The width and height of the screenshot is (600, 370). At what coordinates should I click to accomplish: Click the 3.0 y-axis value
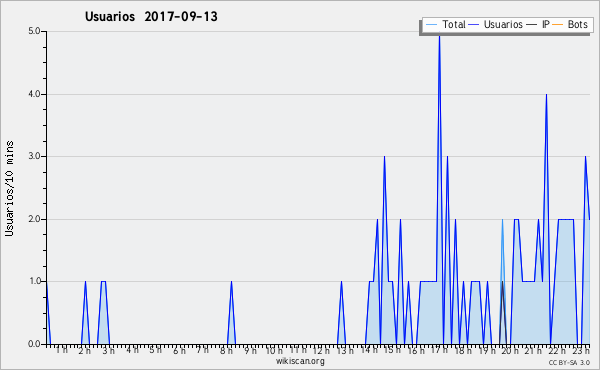click(34, 156)
